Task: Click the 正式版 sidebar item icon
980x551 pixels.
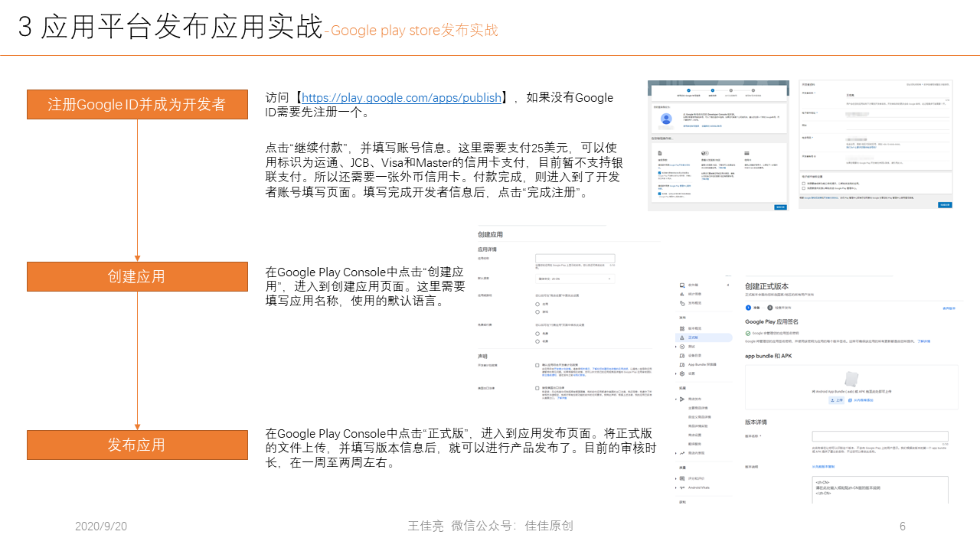Action: click(x=682, y=337)
